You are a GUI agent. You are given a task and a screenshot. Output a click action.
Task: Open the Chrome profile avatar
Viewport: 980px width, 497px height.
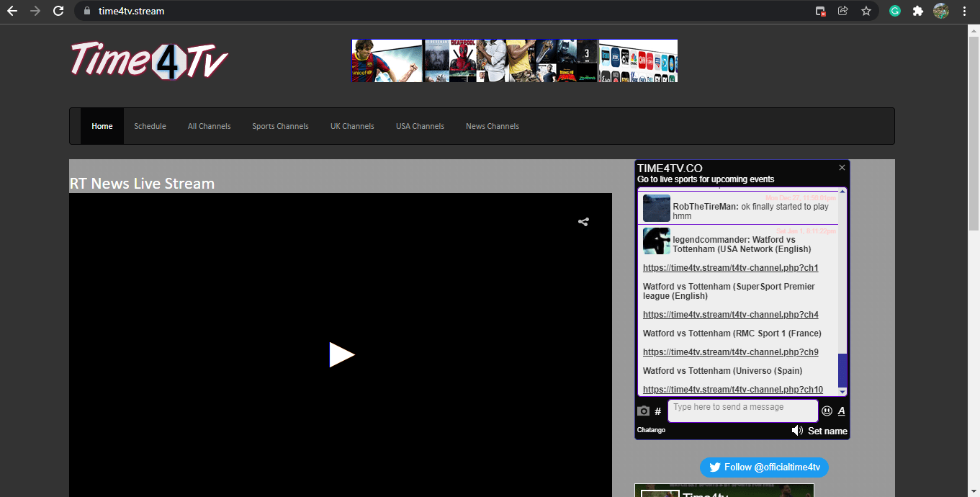(x=941, y=12)
